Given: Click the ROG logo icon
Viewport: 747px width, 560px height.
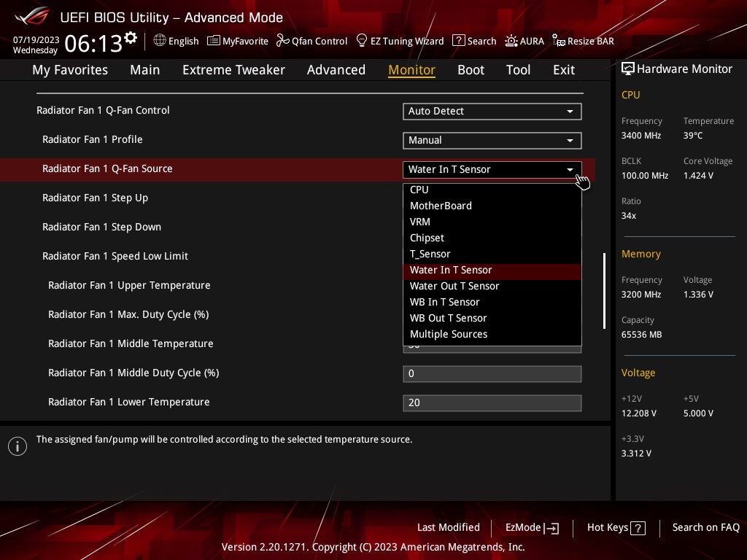Looking at the screenshot, I should [32, 17].
